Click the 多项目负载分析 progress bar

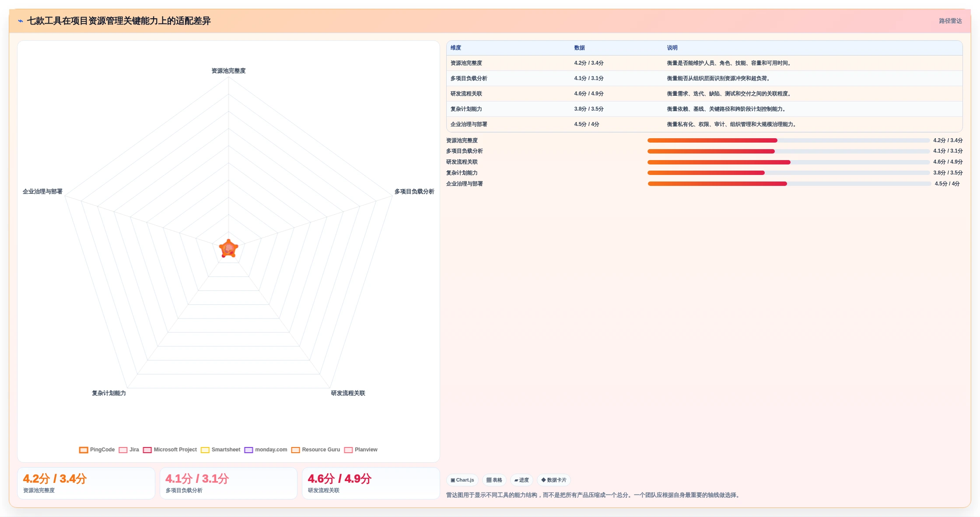[788, 151]
